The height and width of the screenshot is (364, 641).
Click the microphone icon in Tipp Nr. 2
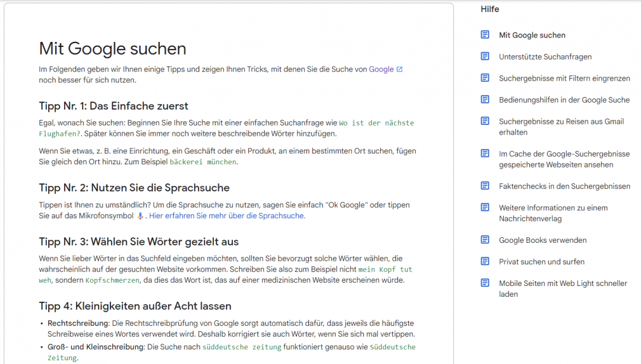click(140, 216)
